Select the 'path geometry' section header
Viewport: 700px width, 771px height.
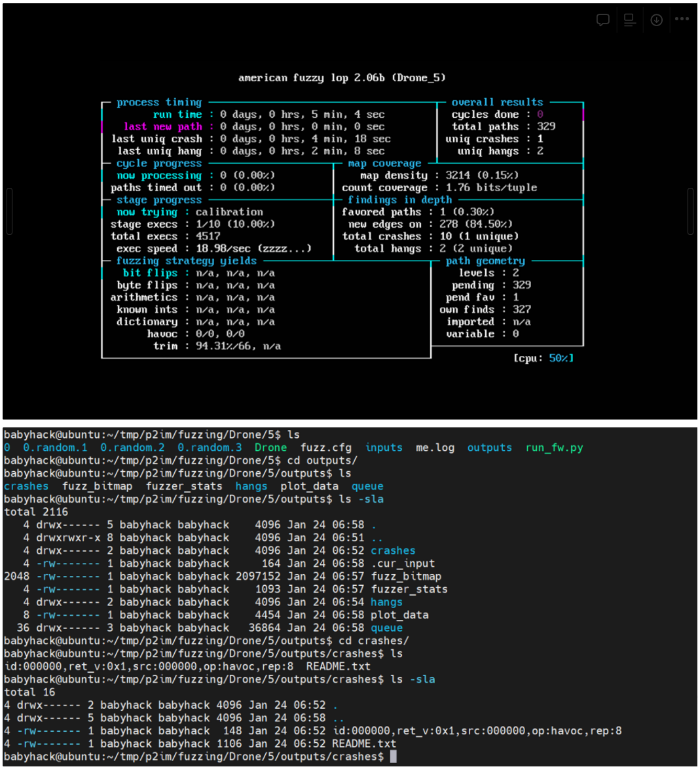pyautogui.click(x=485, y=261)
